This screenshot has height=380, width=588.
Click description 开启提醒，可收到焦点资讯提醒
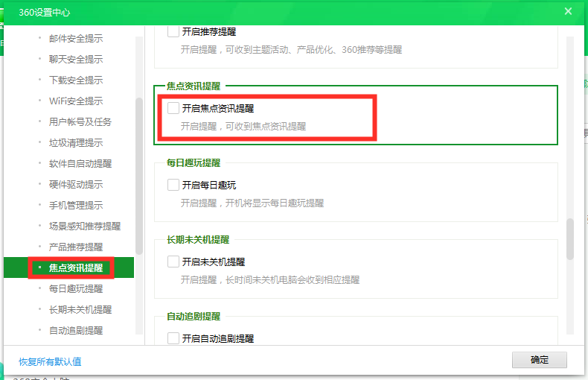click(243, 127)
